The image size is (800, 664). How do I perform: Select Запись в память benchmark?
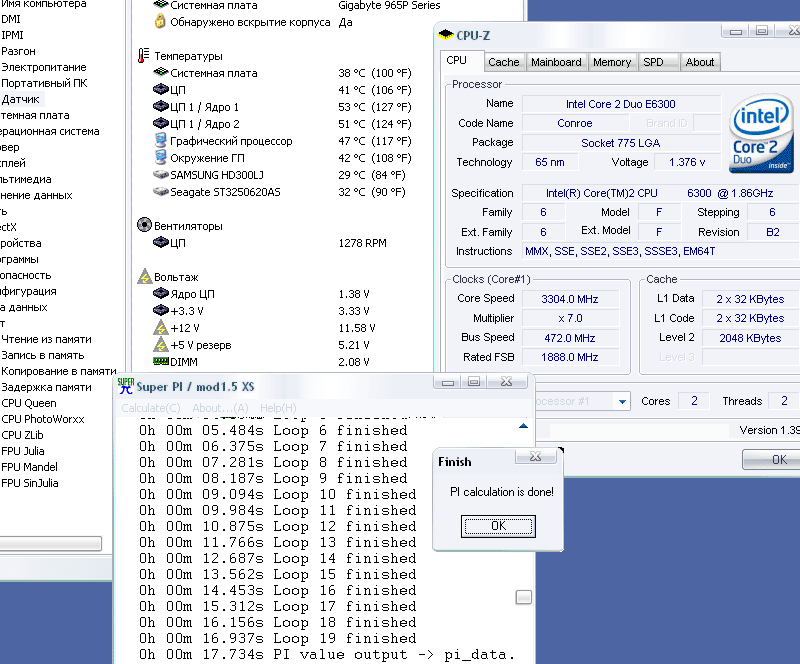42,355
